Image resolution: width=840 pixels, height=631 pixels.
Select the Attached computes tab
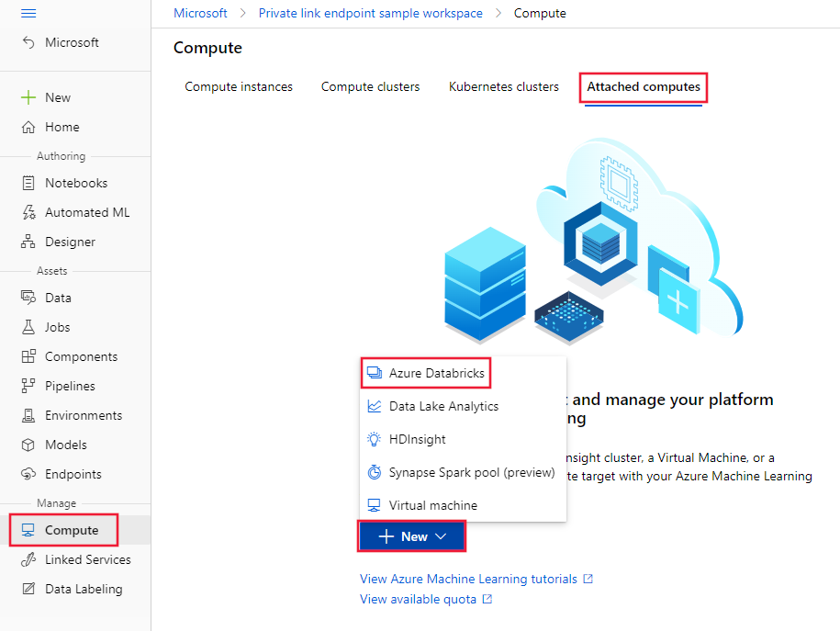tap(644, 87)
